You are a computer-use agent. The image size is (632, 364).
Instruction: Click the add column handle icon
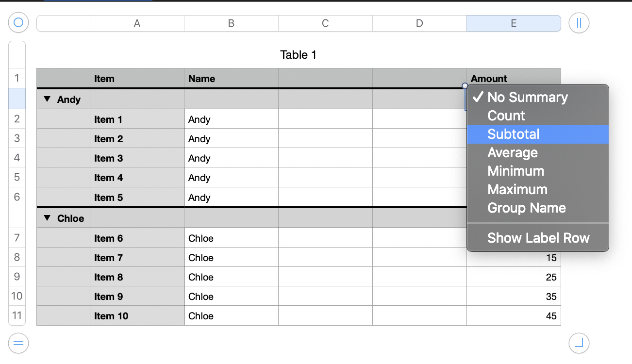(579, 23)
